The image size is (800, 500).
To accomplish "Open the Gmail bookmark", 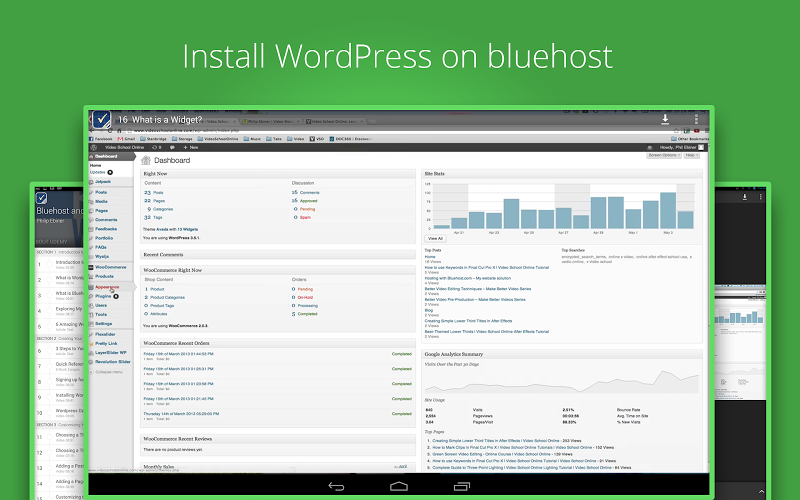I will (127, 139).
